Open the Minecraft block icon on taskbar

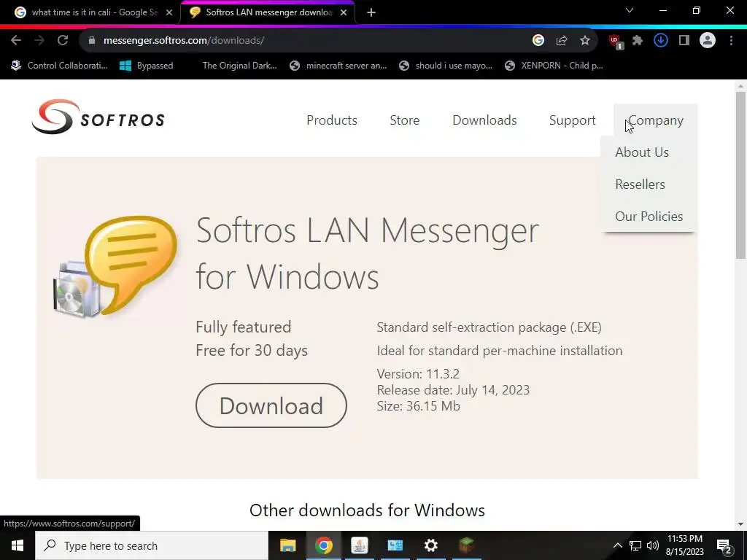click(466, 545)
